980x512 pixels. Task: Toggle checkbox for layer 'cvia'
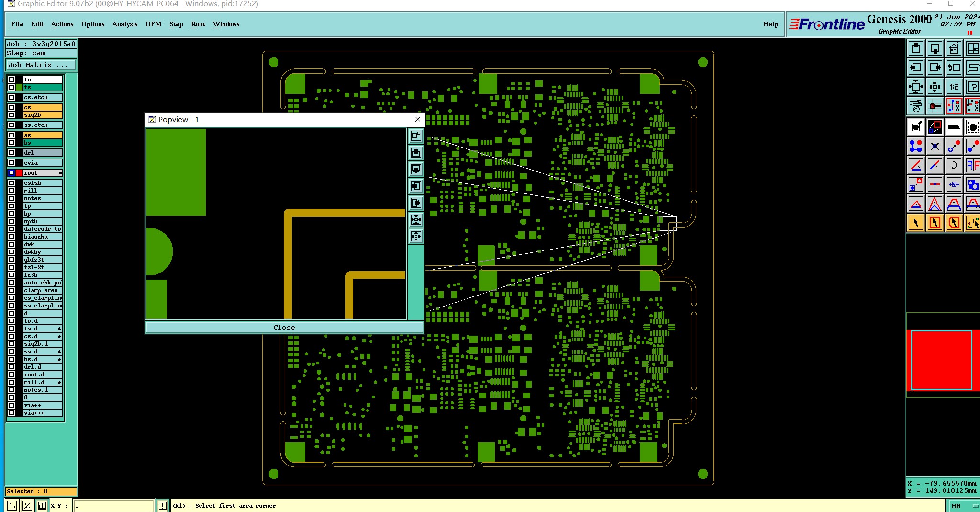pos(11,163)
